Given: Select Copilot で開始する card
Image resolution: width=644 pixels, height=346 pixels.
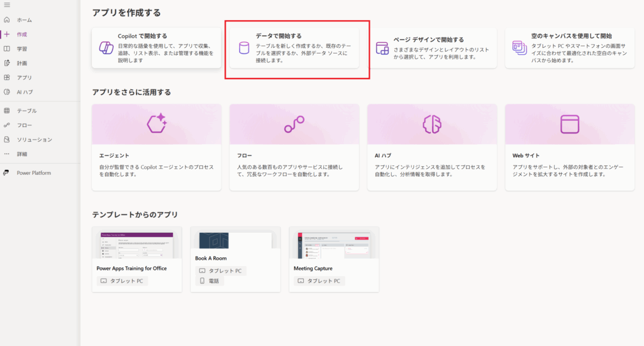Looking at the screenshot, I should [157, 48].
